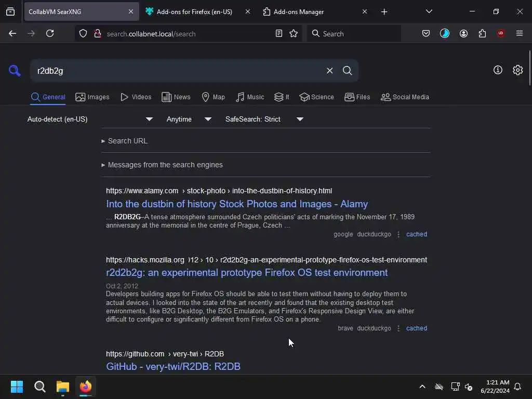Open tracking protection shield icon

coord(83,34)
